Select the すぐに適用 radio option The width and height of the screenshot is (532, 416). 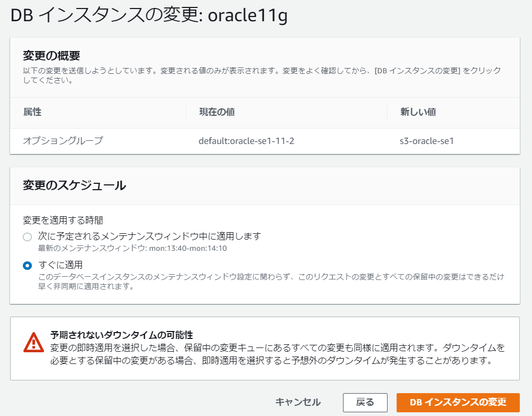click(x=27, y=266)
